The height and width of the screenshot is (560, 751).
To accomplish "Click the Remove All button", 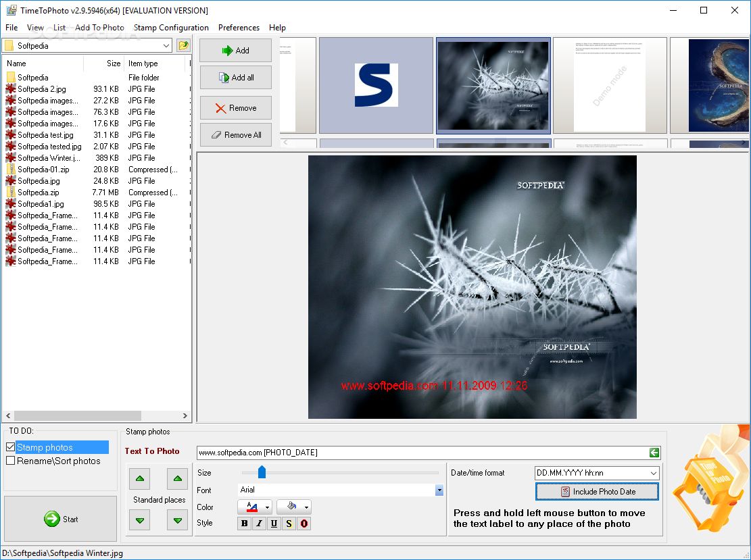I will pos(236,135).
